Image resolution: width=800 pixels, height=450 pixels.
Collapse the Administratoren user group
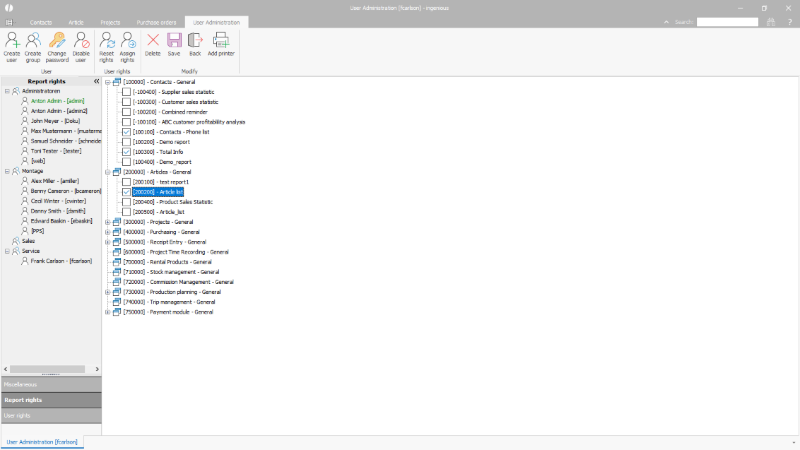click(x=7, y=91)
